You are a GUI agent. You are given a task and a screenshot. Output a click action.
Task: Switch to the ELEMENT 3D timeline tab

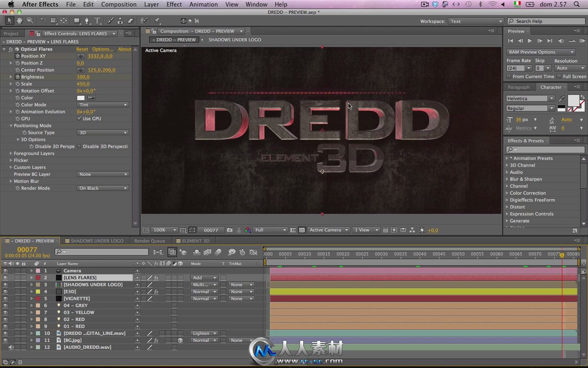(196, 241)
